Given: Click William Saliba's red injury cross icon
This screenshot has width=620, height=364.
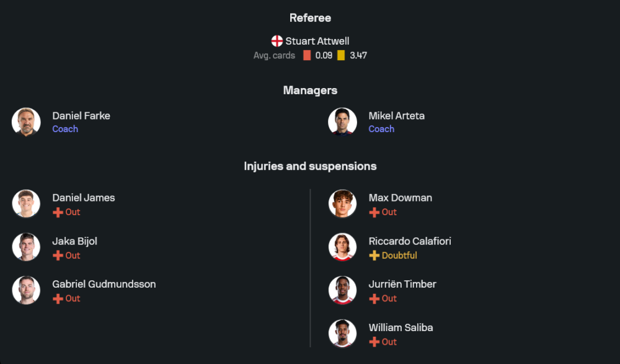Looking at the screenshot, I should [x=374, y=342].
